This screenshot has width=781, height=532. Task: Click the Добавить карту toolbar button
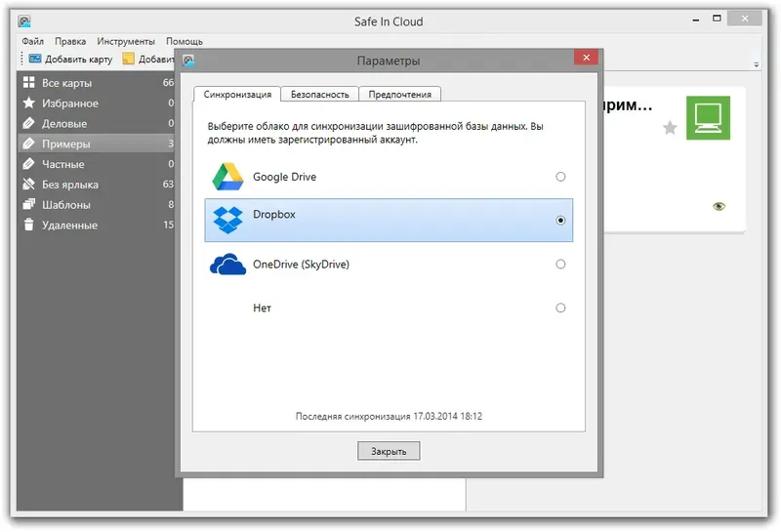[70, 60]
